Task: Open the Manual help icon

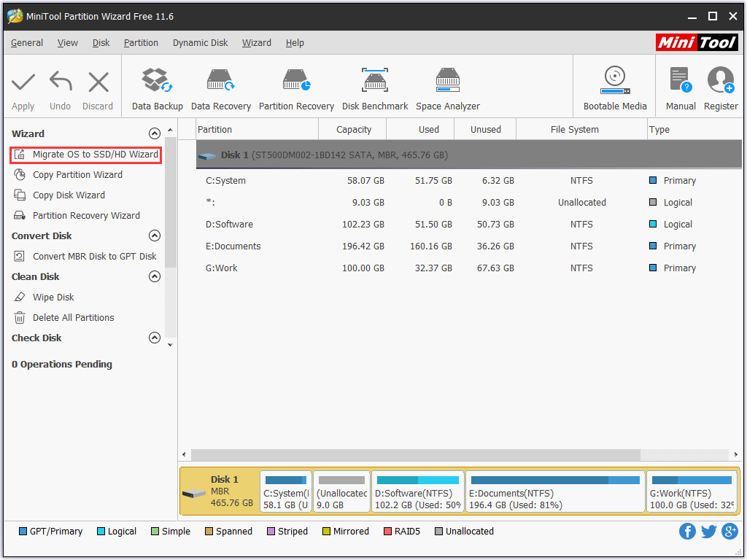Action: click(681, 79)
